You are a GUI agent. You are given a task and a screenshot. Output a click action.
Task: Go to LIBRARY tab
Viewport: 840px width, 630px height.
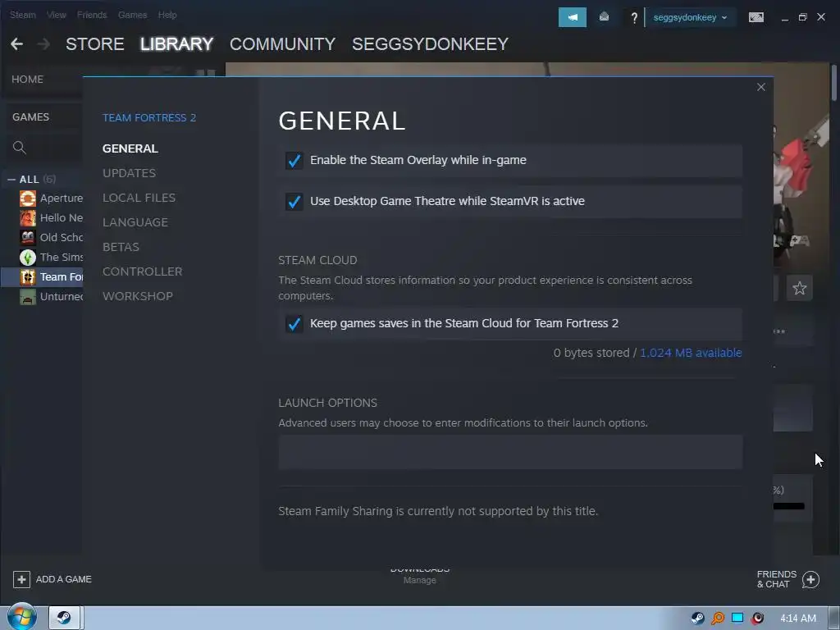(177, 44)
